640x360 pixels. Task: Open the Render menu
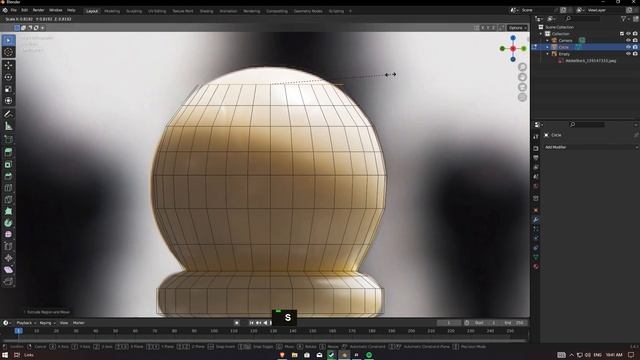click(x=38, y=10)
